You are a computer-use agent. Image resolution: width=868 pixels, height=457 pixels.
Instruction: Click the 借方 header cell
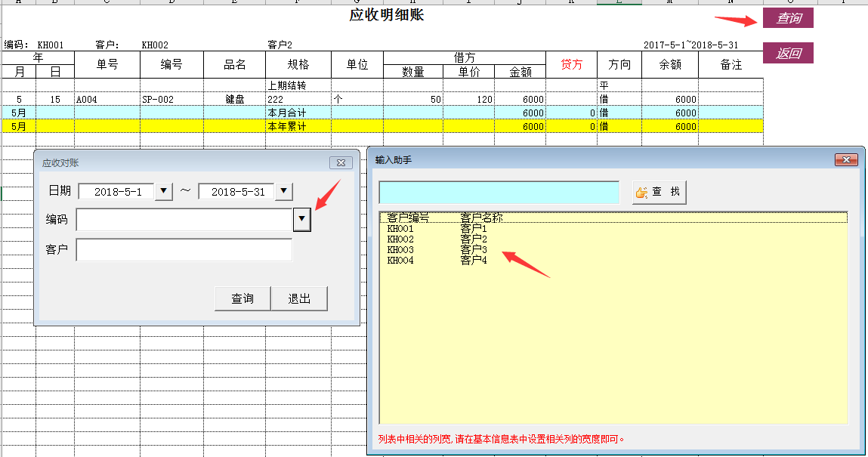(x=465, y=57)
